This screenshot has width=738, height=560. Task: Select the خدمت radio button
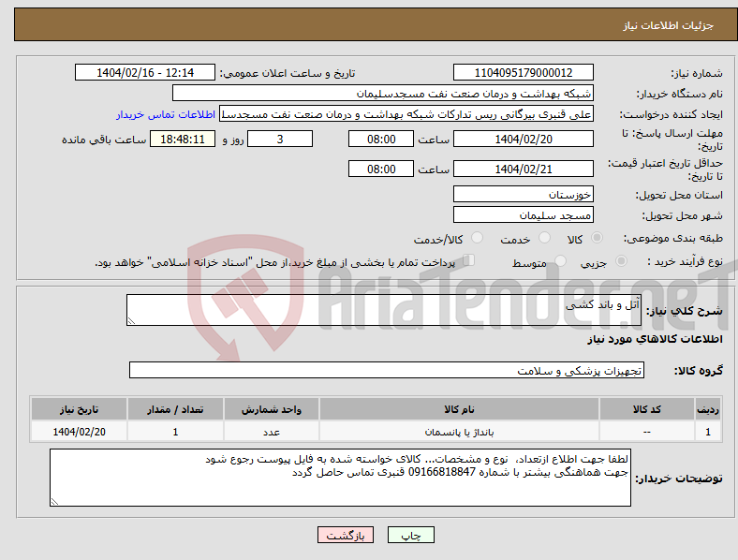pos(544,238)
